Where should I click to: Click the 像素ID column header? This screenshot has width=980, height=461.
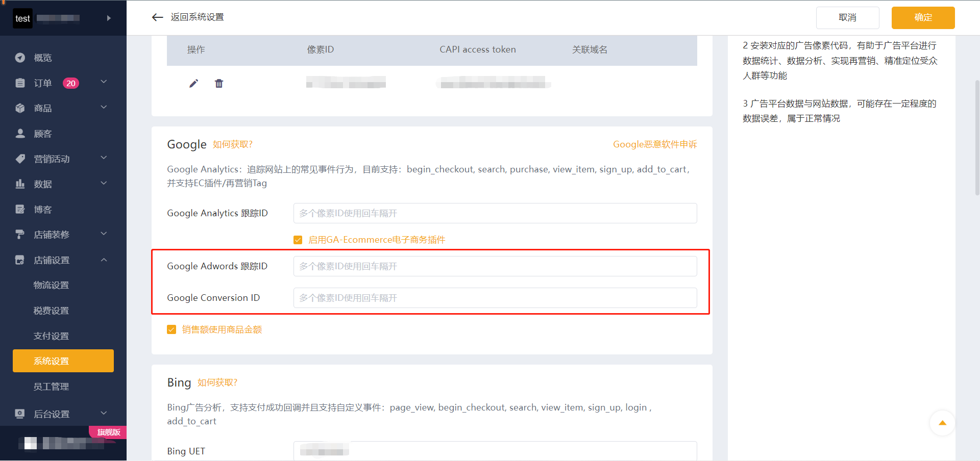(x=321, y=49)
